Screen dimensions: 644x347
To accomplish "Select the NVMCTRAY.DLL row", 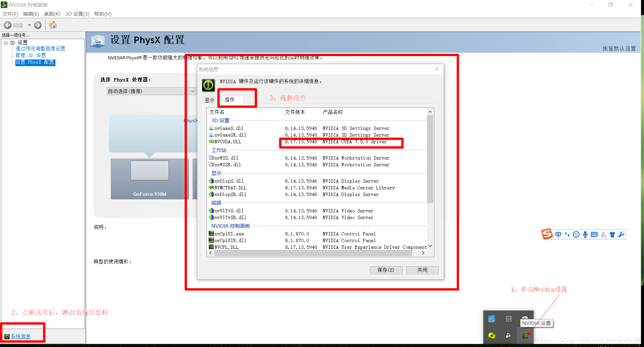I will click(317, 188).
